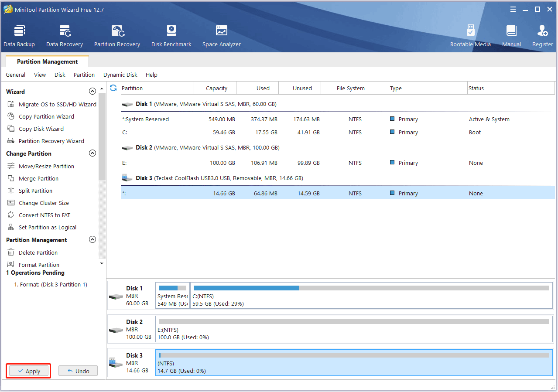Select Convert NTFS to FAT
This screenshot has width=558, height=392.
pyautogui.click(x=39, y=215)
